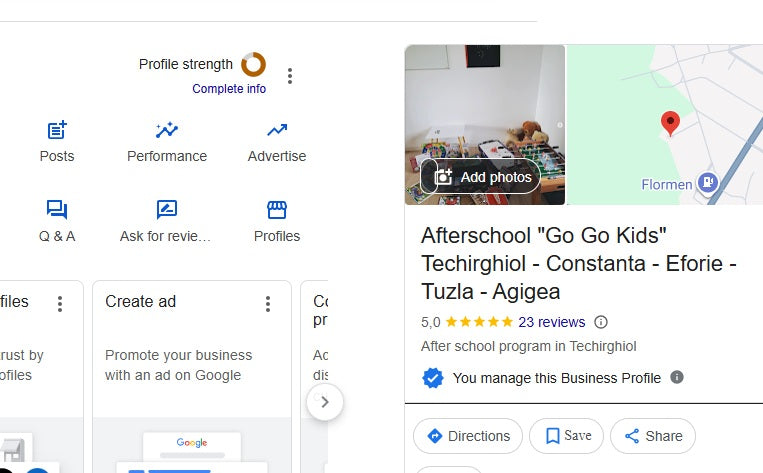The width and height of the screenshot is (763, 473).
Task: Click the Share button
Action: 653,436
